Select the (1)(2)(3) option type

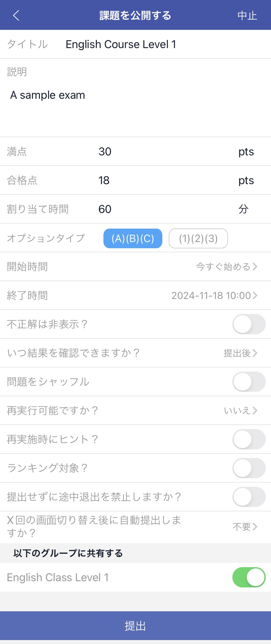pyautogui.click(x=198, y=238)
